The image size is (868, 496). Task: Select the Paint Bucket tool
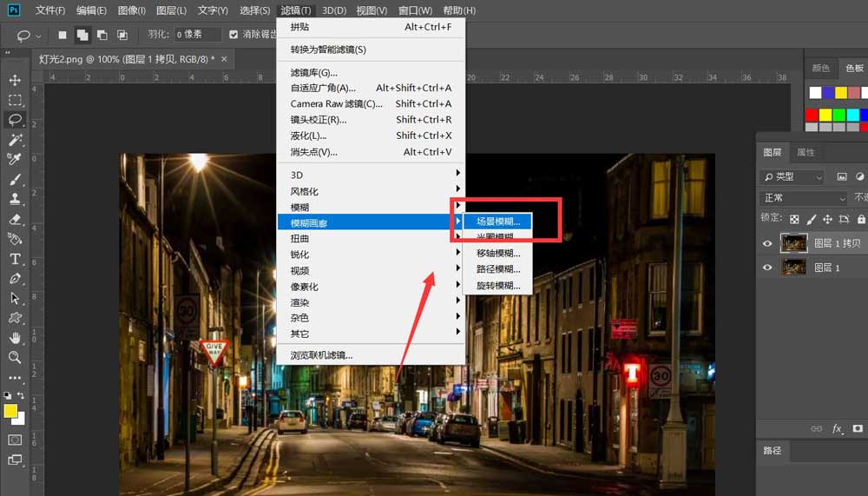pos(15,239)
